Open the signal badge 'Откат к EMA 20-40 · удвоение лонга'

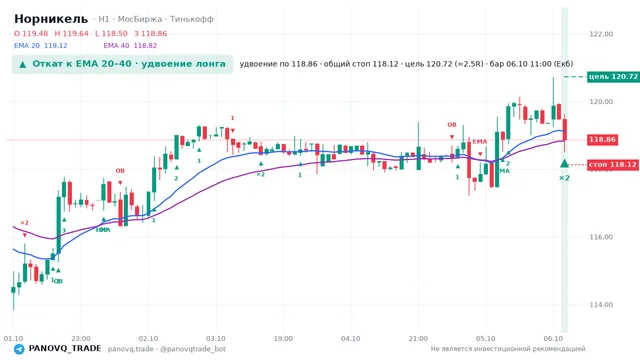[122, 64]
